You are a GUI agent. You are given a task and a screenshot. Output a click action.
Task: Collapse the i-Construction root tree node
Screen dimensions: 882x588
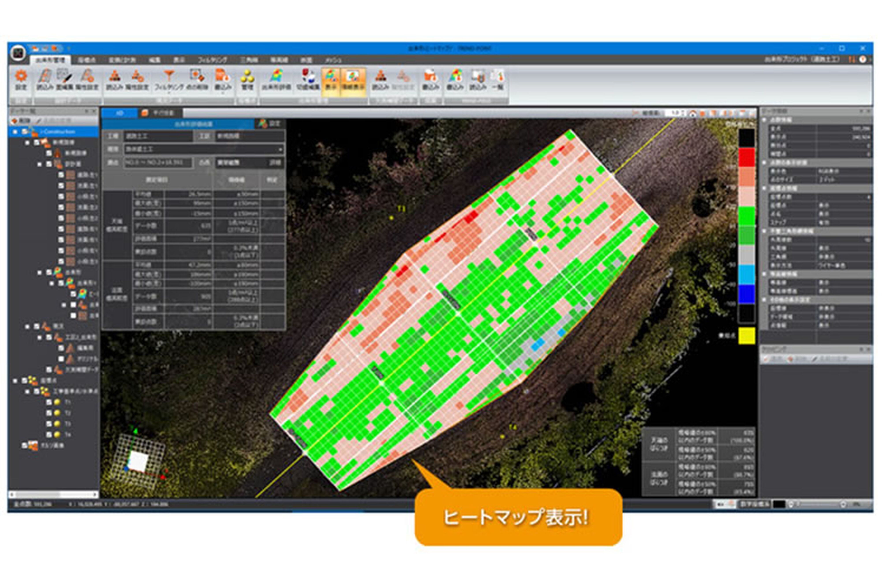click(15, 132)
